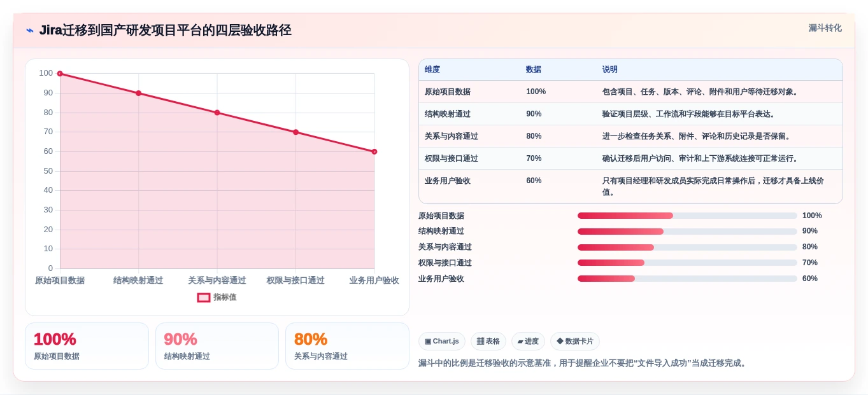Viewport: 868px width, 395px height.
Task: Click the 结构映射通过 progress bar
Action: pos(687,232)
